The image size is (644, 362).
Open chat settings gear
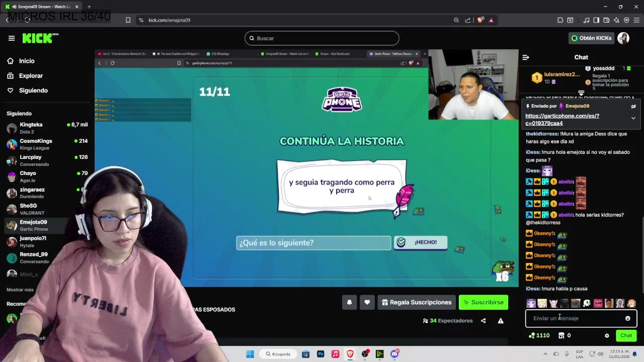tap(607, 335)
